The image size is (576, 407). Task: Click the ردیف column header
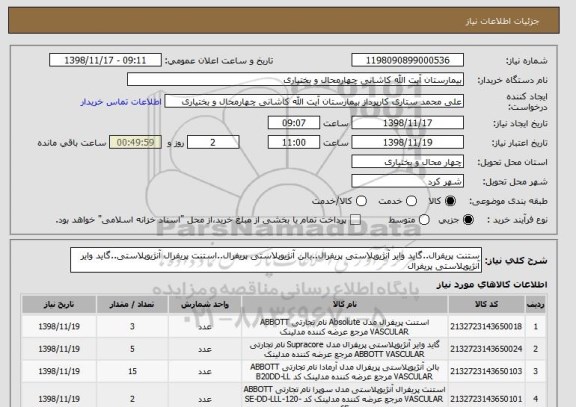click(536, 304)
